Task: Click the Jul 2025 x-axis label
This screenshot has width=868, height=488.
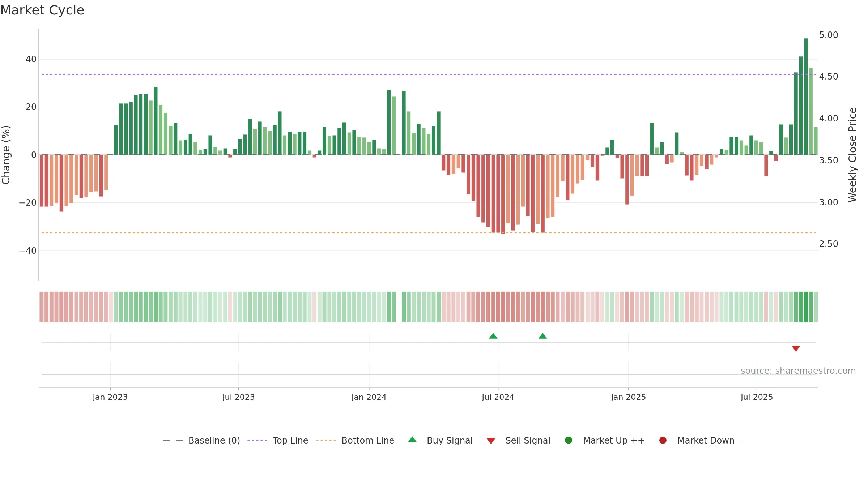Action: point(757,397)
